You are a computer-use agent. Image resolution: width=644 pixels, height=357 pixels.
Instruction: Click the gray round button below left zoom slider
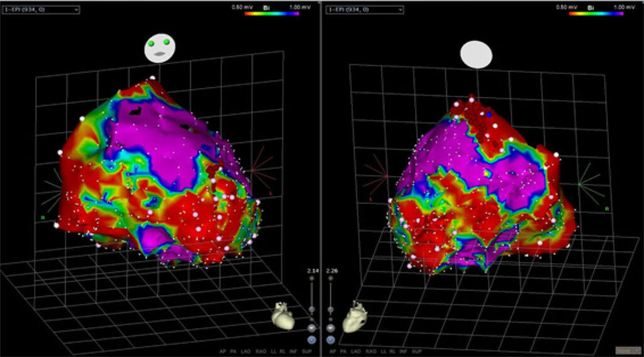pyautogui.click(x=312, y=328)
